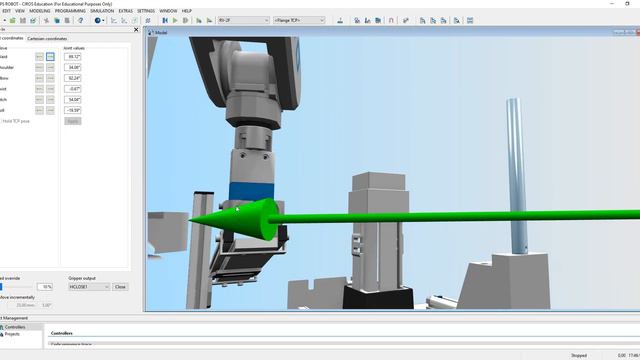Jog Waist joint in negative direction
Image resolution: width=640 pixels, height=360 pixels.
[x=39, y=57]
